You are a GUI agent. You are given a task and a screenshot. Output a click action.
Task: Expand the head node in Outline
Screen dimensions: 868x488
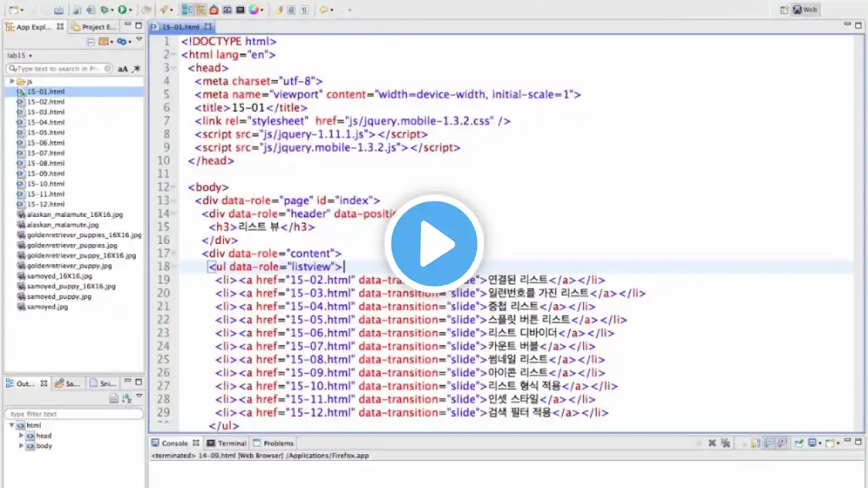click(x=21, y=436)
